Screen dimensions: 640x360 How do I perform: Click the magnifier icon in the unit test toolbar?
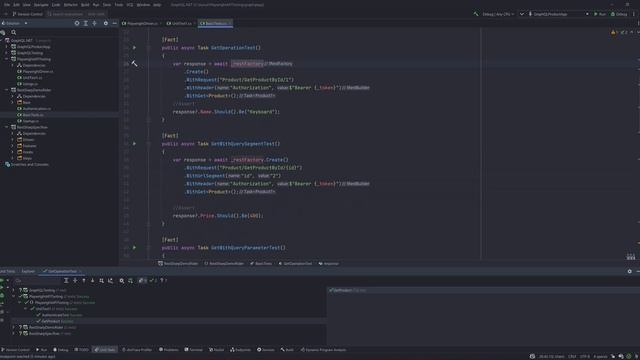click(122, 281)
